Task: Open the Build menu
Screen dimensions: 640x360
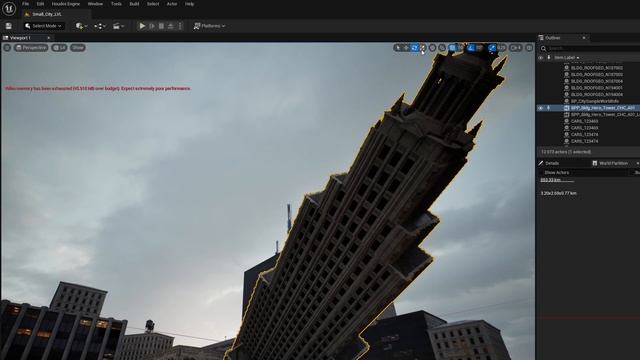Action: tap(134, 4)
